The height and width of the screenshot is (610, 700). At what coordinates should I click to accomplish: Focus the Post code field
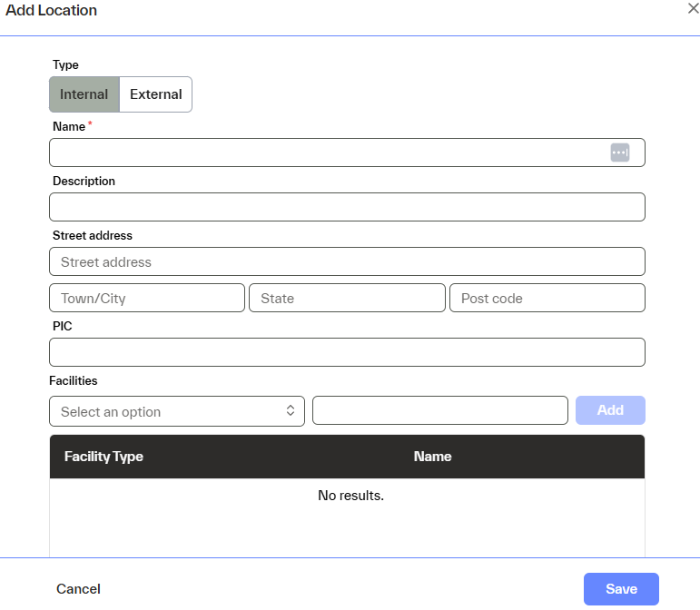pyautogui.click(x=547, y=298)
